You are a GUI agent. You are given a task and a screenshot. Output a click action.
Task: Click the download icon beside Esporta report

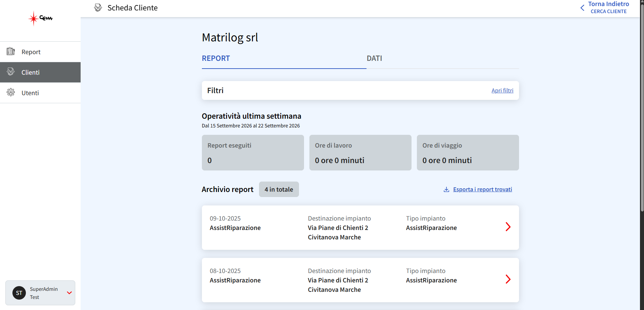coord(446,189)
